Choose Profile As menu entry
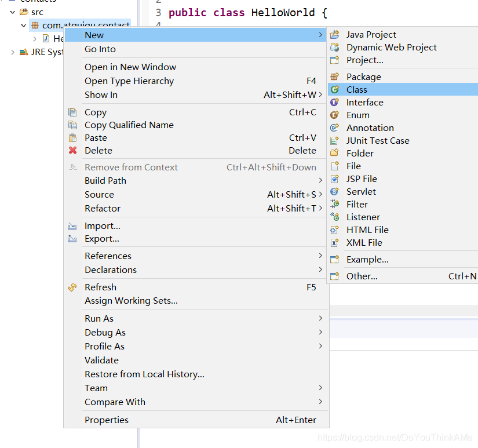Screen dimensions: 478x448 196,347
